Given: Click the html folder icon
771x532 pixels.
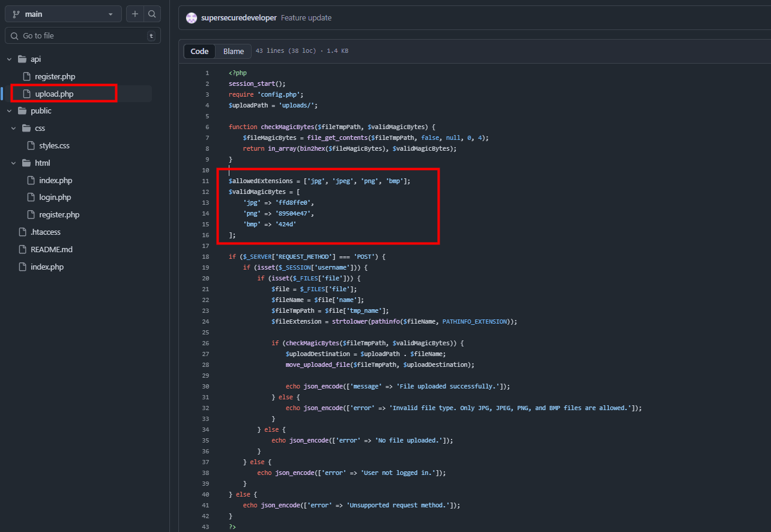Looking at the screenshot, I should coord(26,163).
